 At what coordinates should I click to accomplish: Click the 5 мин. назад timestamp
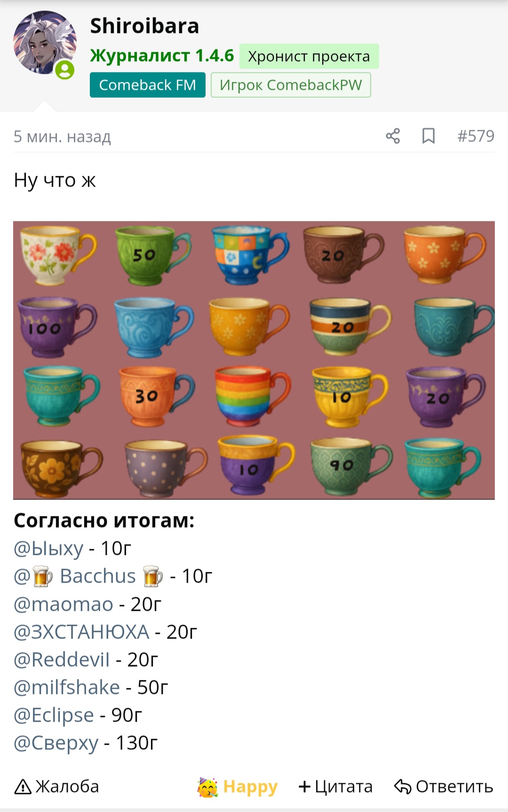pos(62,137)
